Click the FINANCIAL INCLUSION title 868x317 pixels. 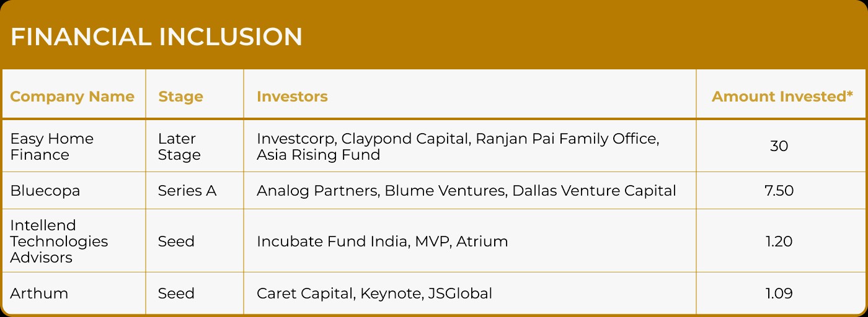point(156,38)
